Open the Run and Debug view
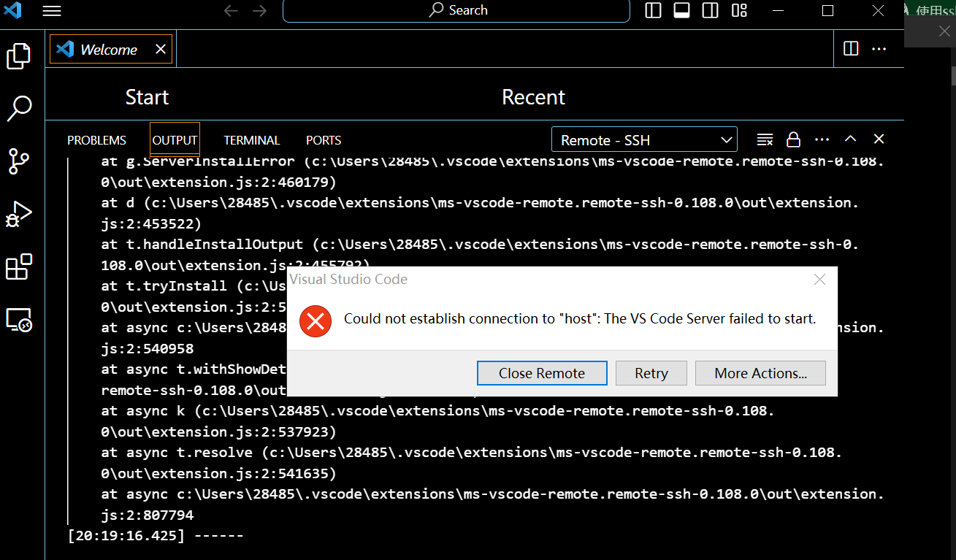The height and width of the screenshot is (560, 956). 19,215
